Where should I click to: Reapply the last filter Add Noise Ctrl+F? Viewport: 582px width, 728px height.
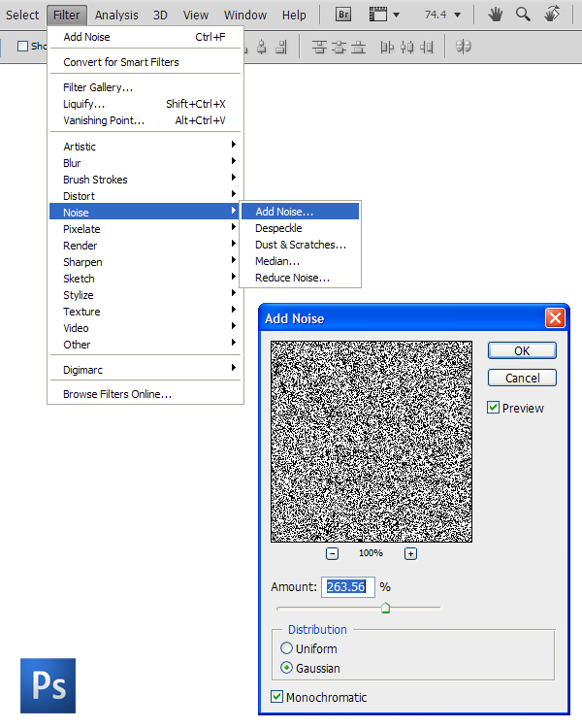(x=145, y=37)
